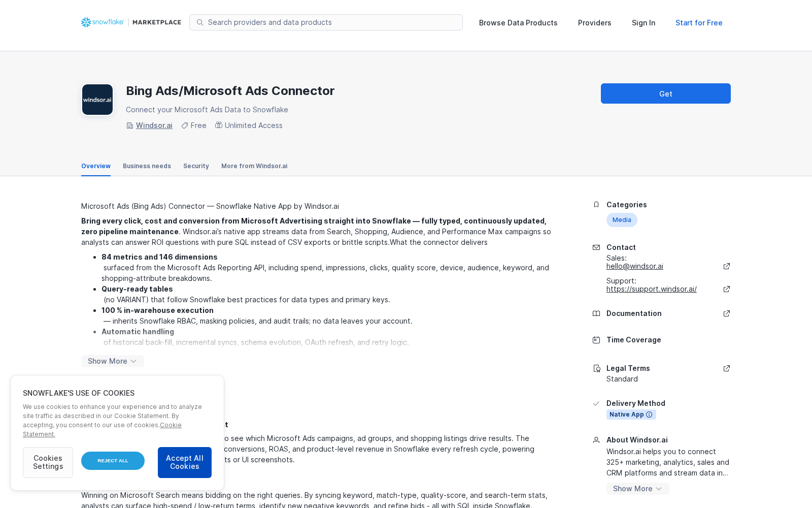This screenshot has height=508, width=812.
Task: Click the Documentation book icon
Action: click(596, 313)
